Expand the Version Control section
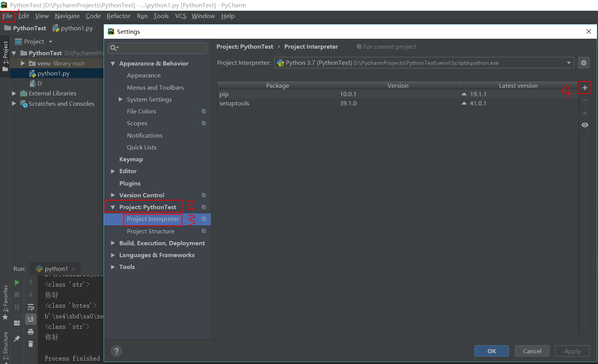The height and width of the screenshot is (364, 598). coord(113,195)
